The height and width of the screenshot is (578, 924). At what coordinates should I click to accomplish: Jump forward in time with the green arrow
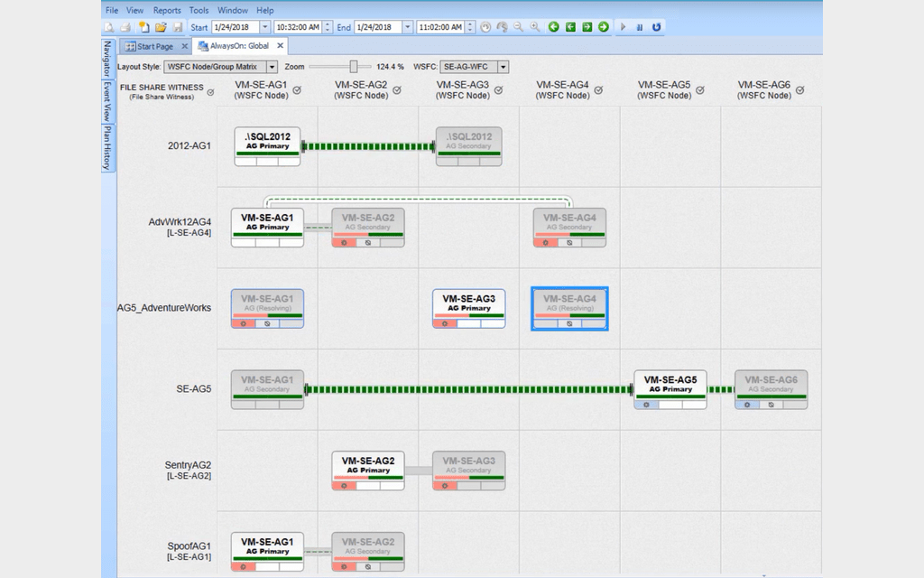pyautogui.click(x=603, y=27)
